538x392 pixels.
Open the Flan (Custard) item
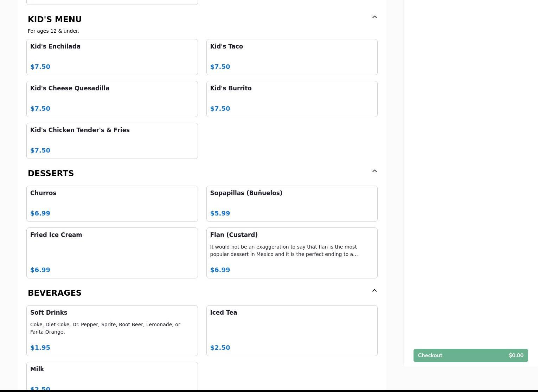292,253
